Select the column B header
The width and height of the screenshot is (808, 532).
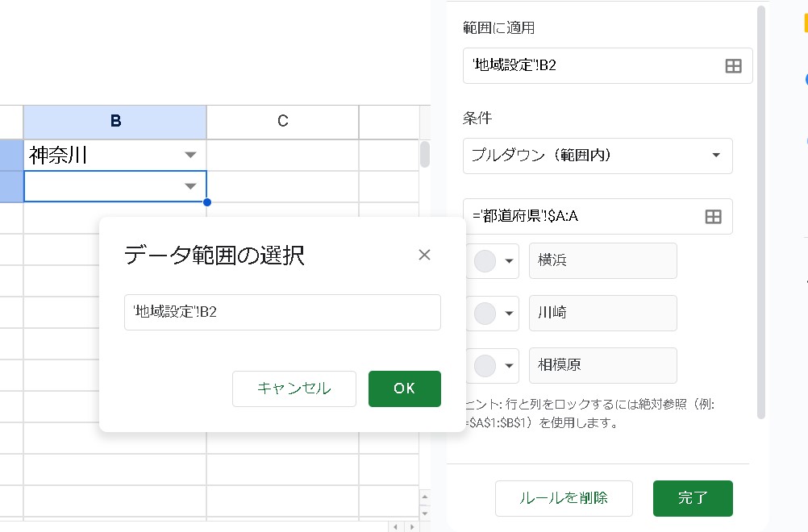(x=115, y=121)
